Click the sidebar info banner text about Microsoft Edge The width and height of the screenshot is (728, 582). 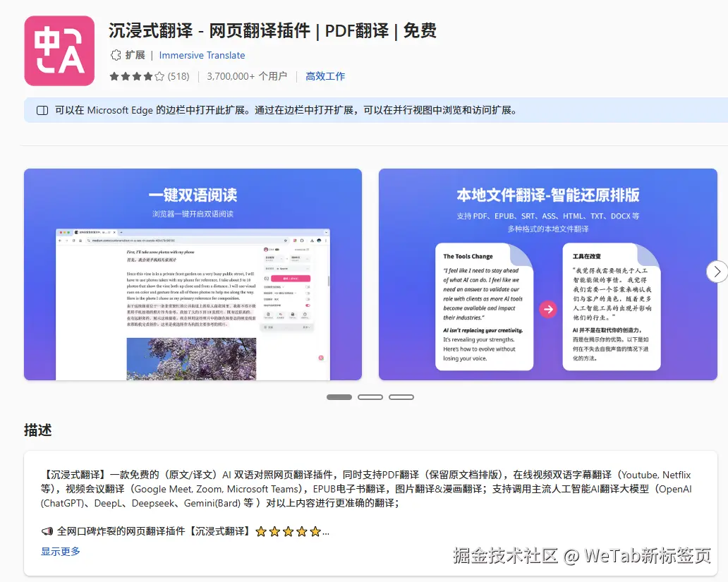286,111
